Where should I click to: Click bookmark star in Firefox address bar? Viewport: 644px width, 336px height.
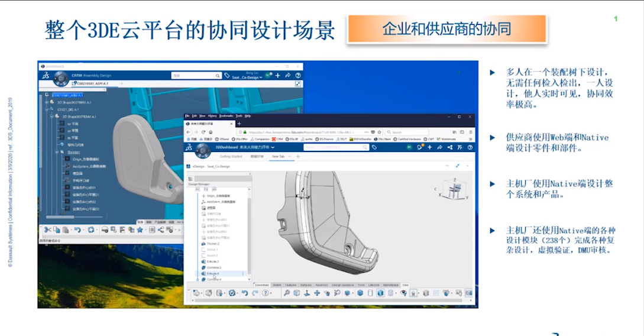[x=378, y=133]
